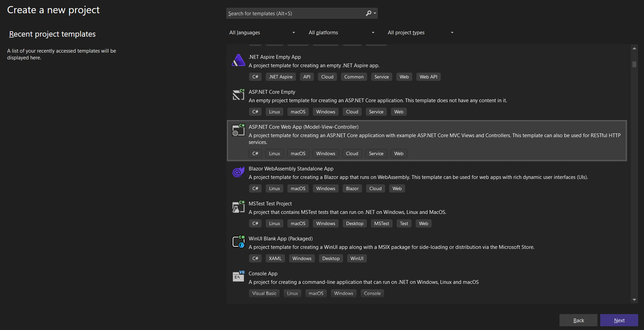Select the Console App template title
The height and width of the screenshot is (330, 644).
pos(263,274)
